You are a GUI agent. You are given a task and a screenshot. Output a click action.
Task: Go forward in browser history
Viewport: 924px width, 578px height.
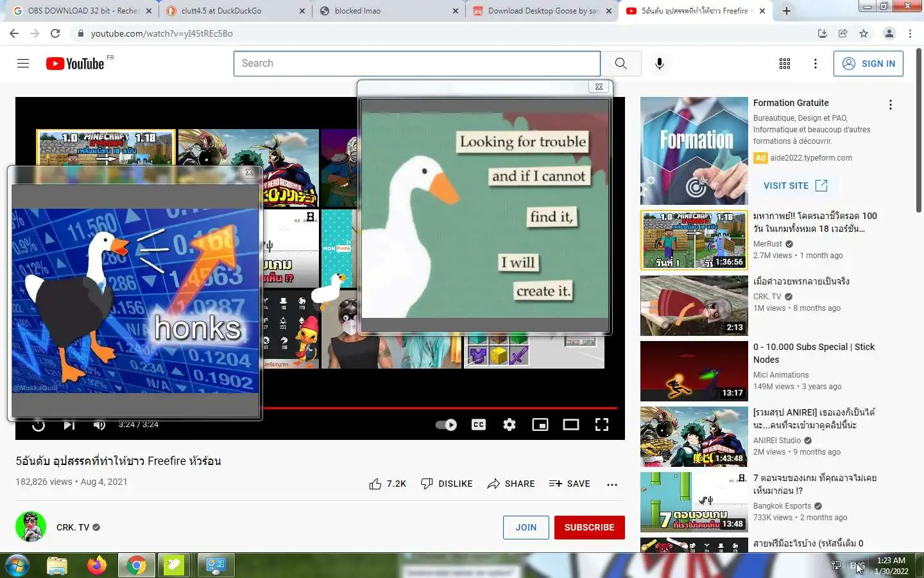click(35, 33)
